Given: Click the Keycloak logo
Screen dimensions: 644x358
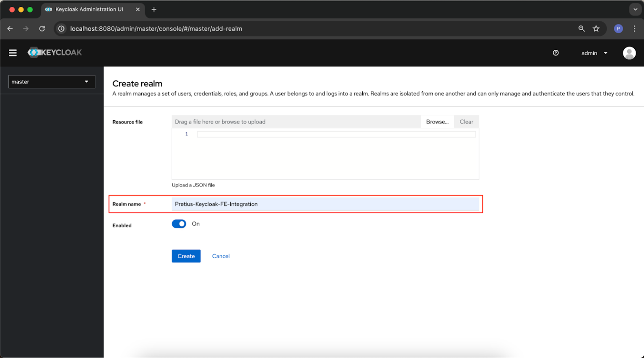Looking at the screenshot, I should tap(55, 52).
